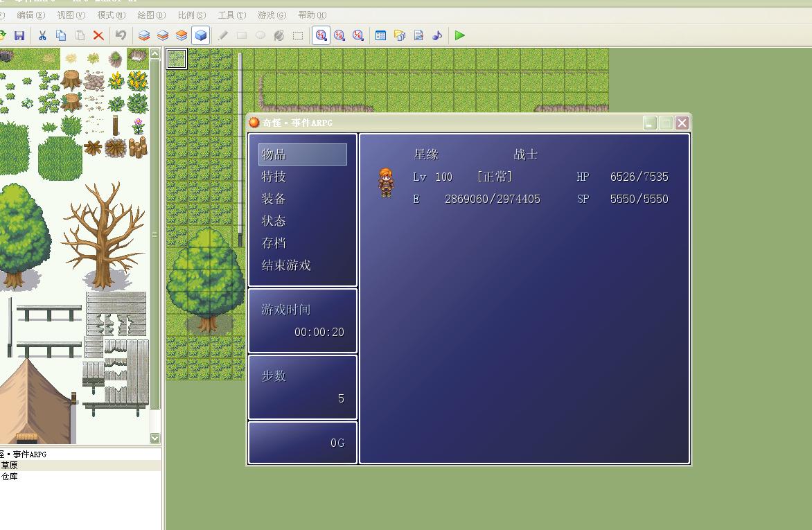812x530 pixels.
Task: Select the Ellipse drawing tool
Action: pos(260,35)
